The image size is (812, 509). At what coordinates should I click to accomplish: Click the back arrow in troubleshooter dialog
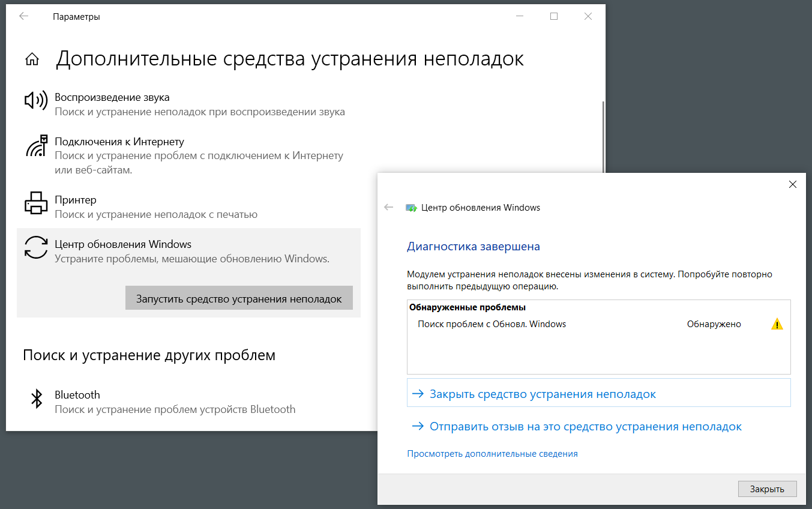[x=389, y=208]
